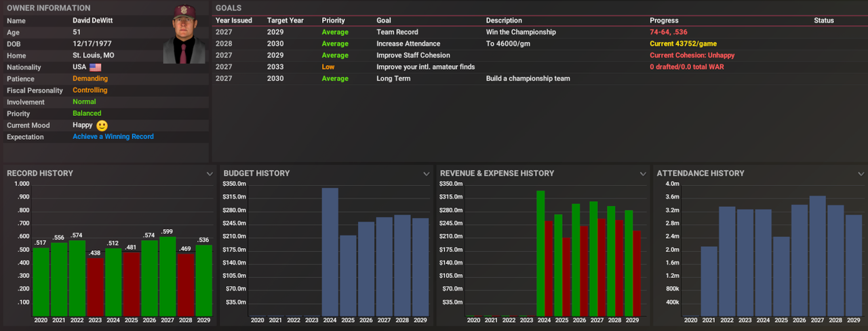Click Build a championship team description

coord(528,79)
